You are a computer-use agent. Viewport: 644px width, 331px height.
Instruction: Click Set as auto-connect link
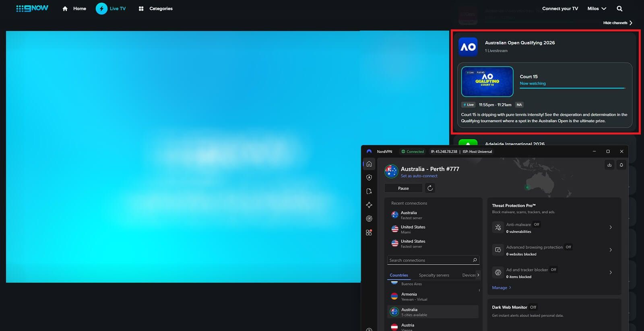pos(419,176)
